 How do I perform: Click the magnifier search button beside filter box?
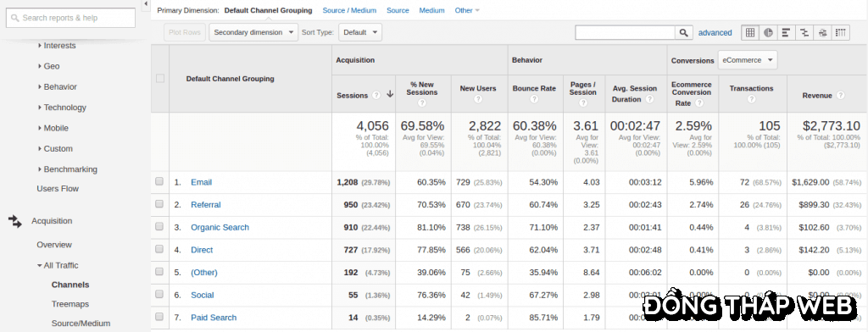pos(684,33)
